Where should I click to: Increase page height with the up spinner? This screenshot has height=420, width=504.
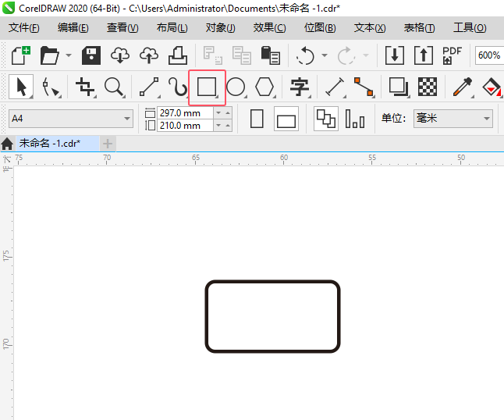click(x=228, y=126)
